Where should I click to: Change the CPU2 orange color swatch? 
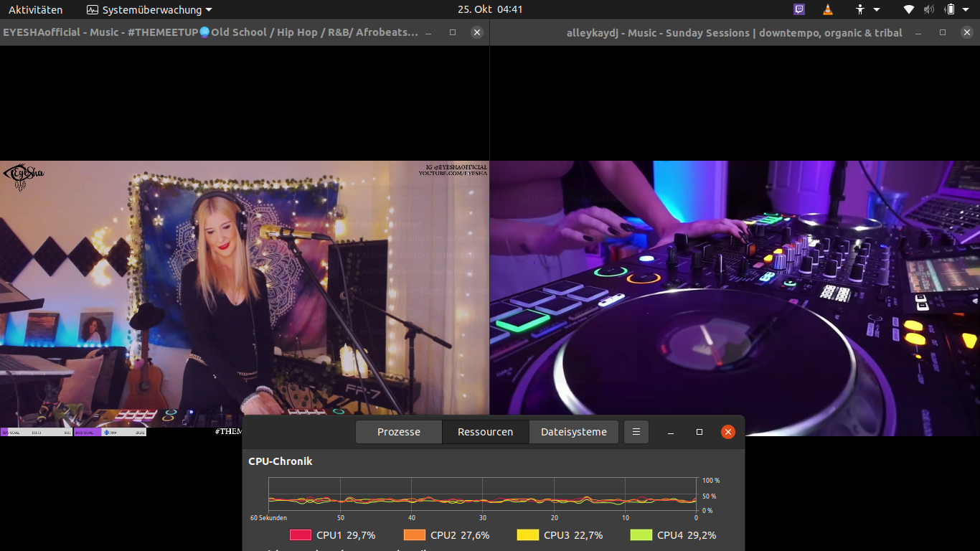[x=415, y=534]
